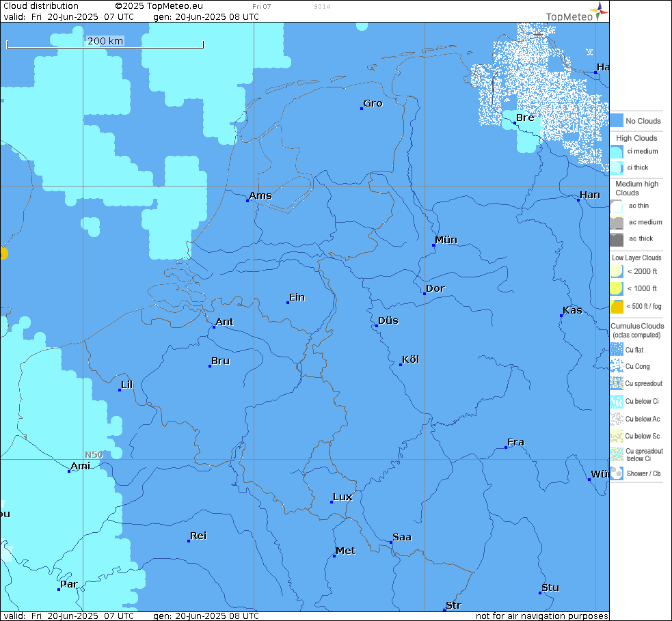Click the < 2000 ft legend icon
Screen dimensions: 672x621
[617, 271]
